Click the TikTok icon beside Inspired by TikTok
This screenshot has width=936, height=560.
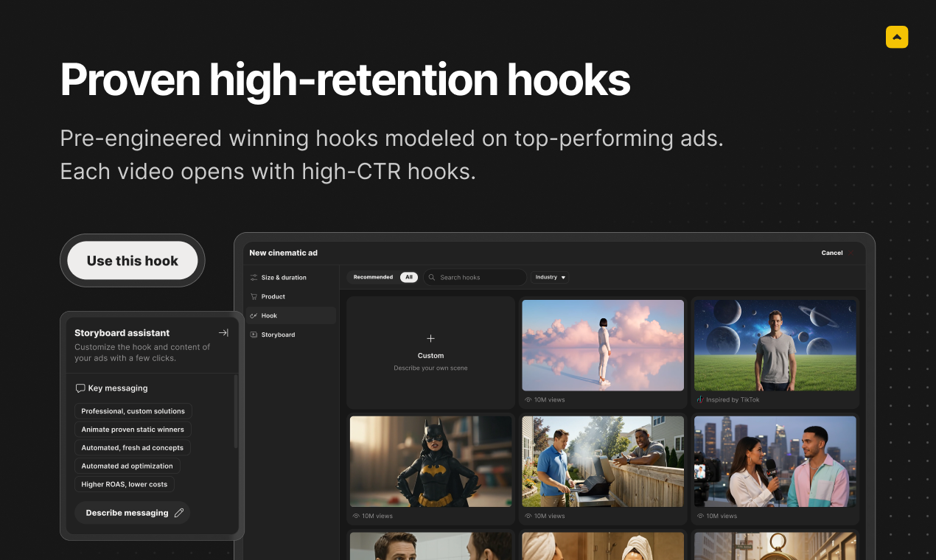click(x=700, y=400)
